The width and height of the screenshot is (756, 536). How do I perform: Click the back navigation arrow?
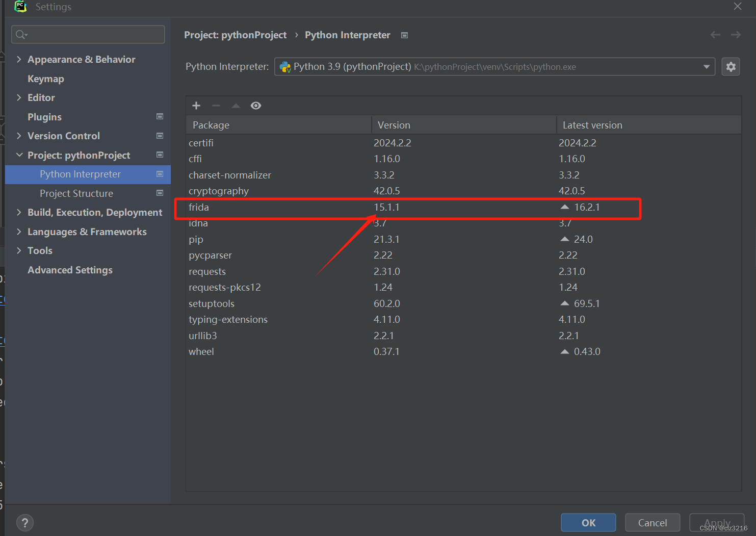pyautogui.click(x=715, y=35)
